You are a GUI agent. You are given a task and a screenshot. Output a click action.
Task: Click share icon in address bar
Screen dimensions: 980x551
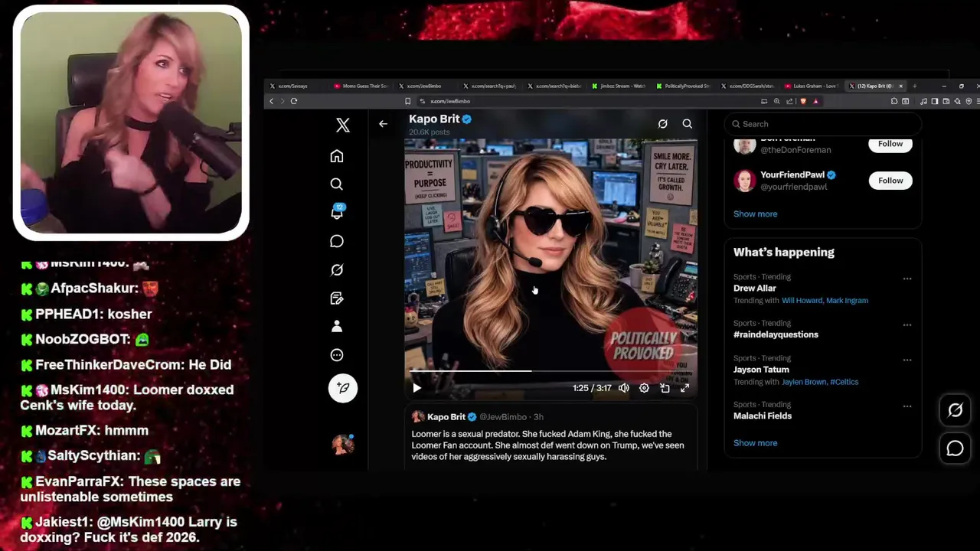(789, 101)
